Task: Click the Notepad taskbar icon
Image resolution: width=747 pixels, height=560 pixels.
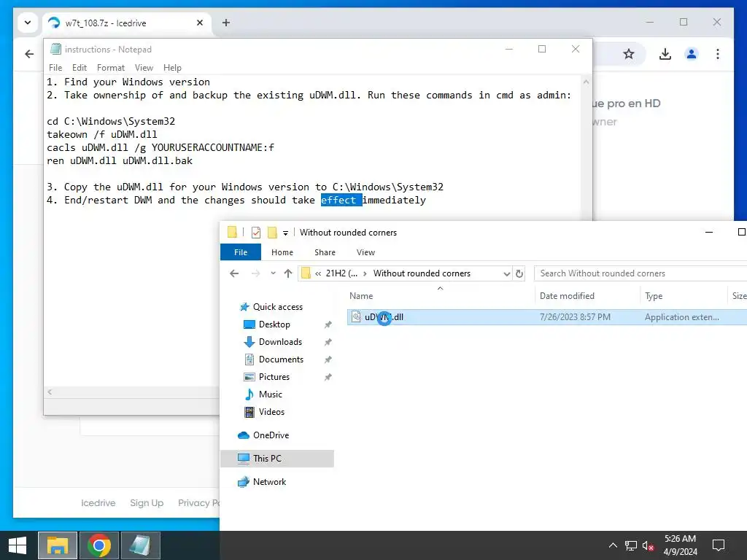Action: point(141,545)
